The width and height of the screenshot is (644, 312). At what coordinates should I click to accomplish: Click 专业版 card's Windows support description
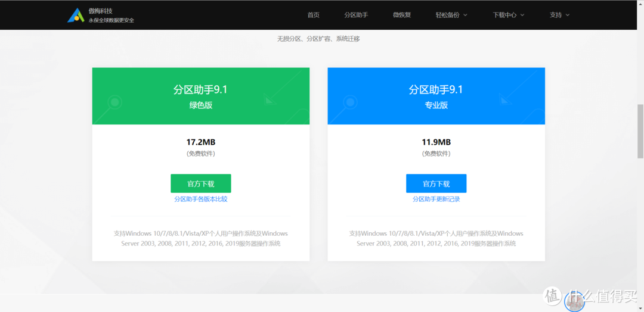click(x=436, y=238)
